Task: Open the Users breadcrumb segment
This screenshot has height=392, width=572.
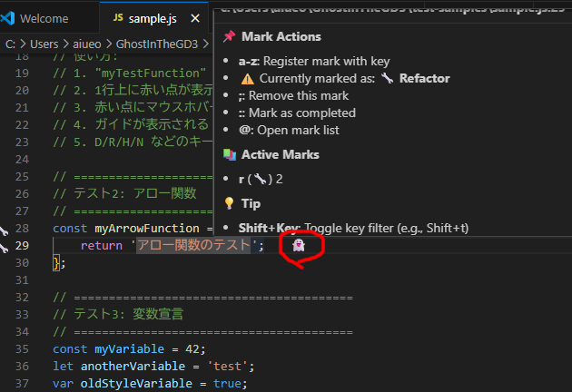Action: 44,44
